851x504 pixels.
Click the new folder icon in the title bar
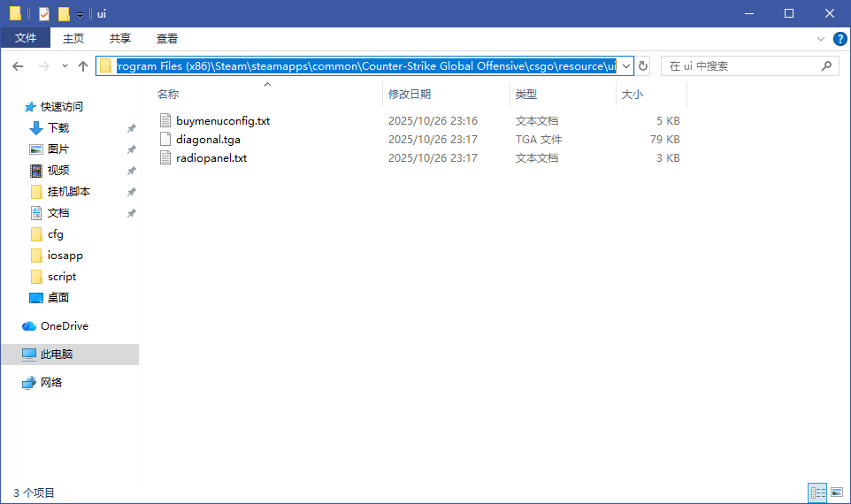tap(64, 13)
